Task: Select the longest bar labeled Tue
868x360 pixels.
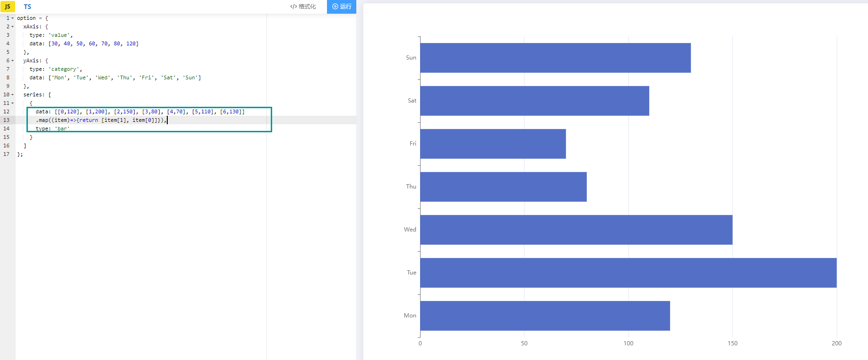Action: click(x=627, y=273)
